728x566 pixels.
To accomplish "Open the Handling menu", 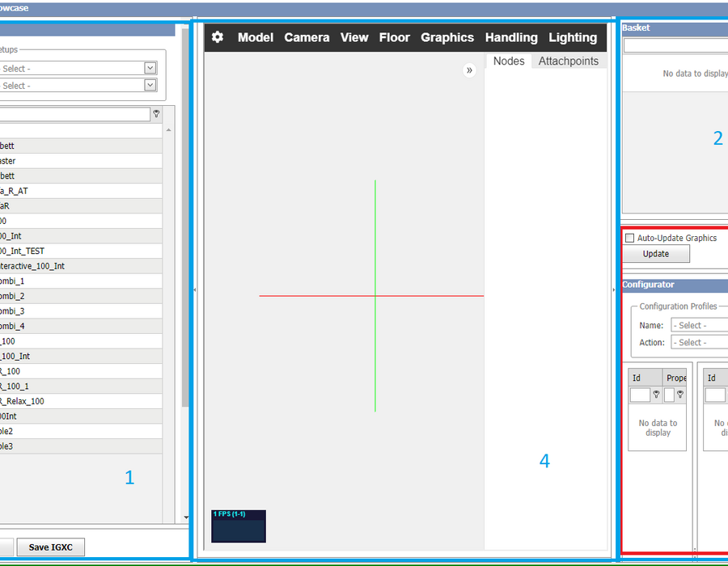I will pyautogui.click(x=511, y=37).
